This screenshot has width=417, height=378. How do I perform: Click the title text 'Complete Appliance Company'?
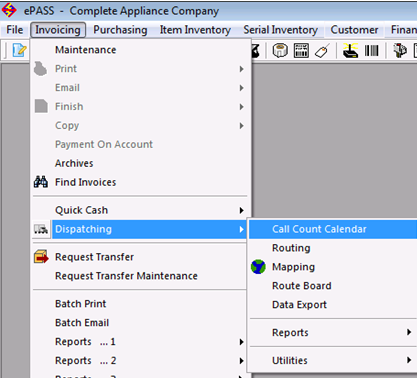(x=144, y=11)
